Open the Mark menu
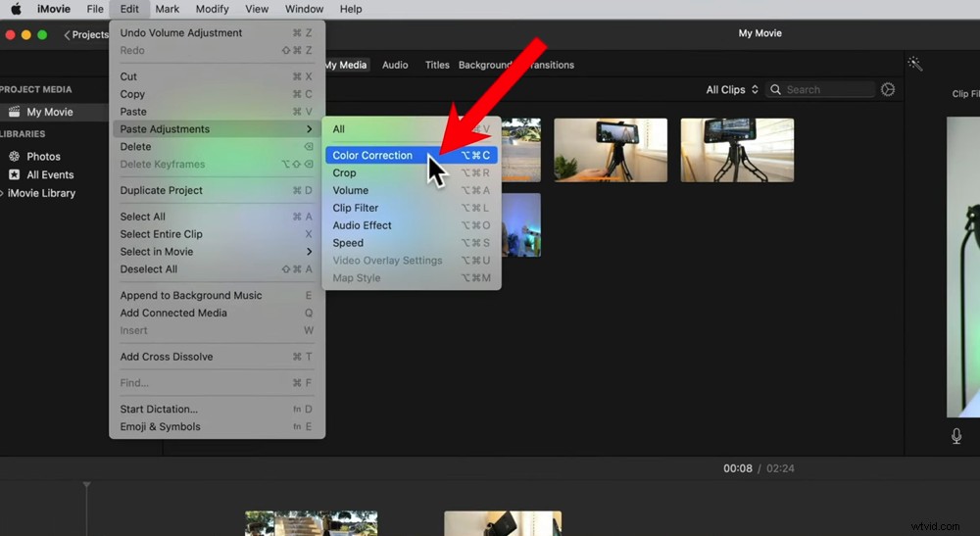This screenshot has width=980, height=536. [167, 9]
